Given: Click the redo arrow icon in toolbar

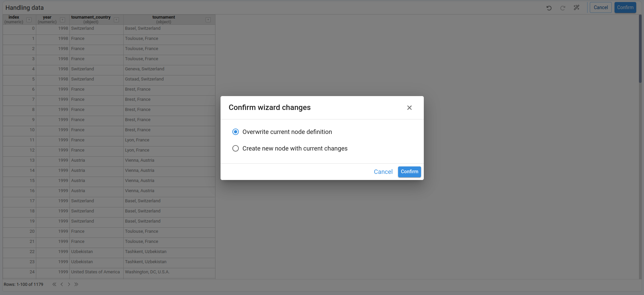Looking at the screenshot, I should tap(562, 8).
